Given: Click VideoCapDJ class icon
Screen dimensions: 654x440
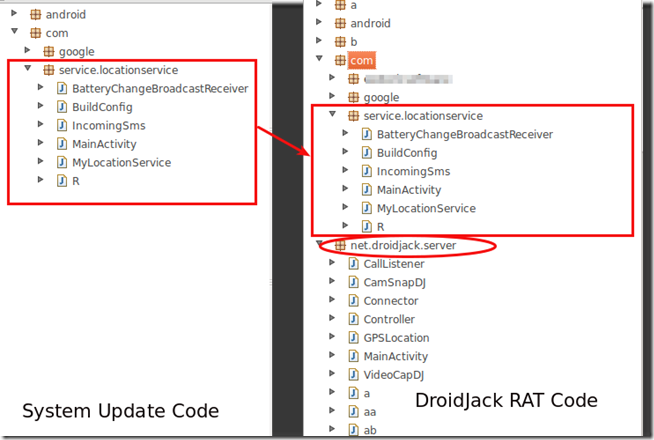Looking at the screenshot, I should tap(354, 375).
